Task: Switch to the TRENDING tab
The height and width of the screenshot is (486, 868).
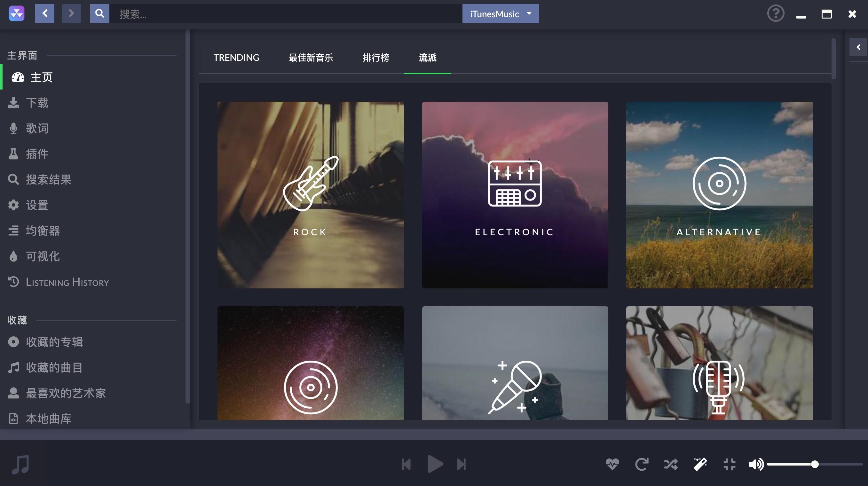Action: (236, 58)
